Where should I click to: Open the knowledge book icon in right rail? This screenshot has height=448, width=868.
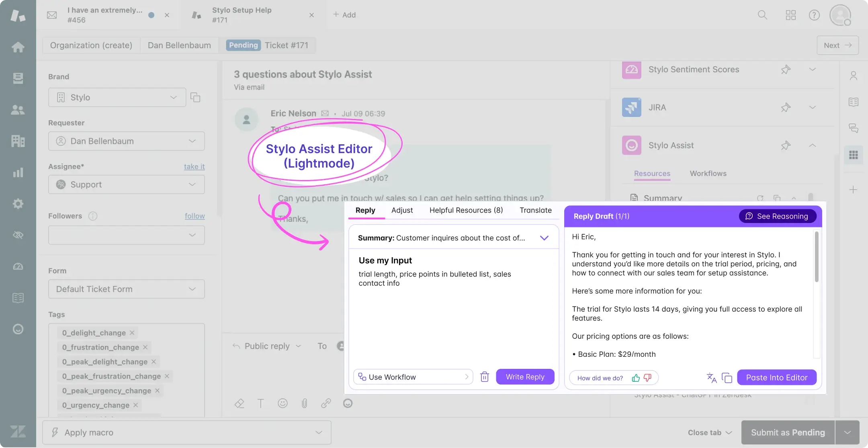(x=854, y=102)
